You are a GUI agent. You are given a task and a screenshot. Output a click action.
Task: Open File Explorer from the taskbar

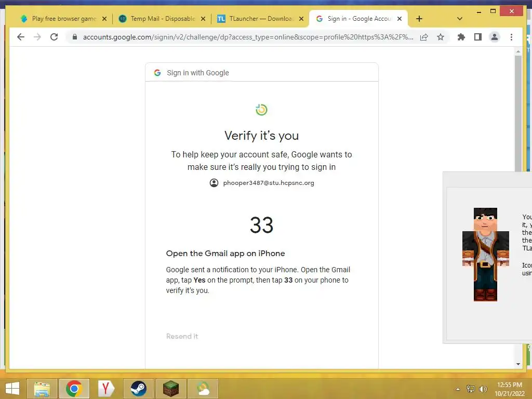(42, 389)
